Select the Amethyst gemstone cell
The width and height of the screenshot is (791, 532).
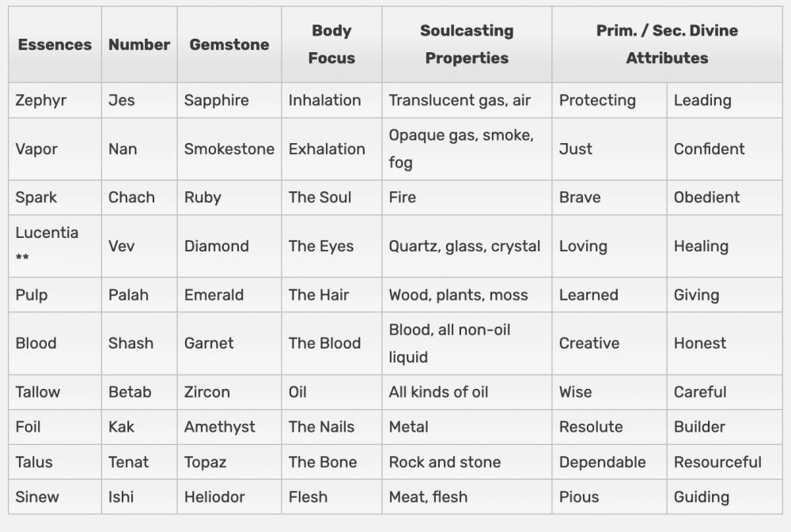point(229,427)
